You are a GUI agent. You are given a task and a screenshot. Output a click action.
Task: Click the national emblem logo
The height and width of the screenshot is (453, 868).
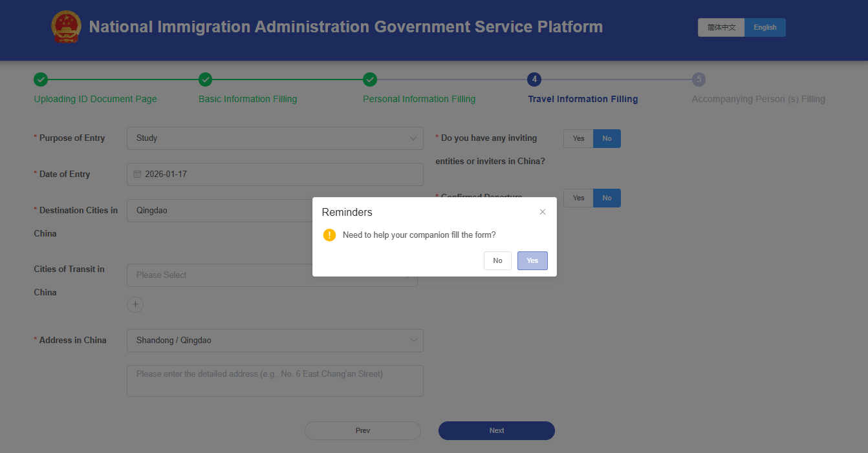click(x=65, y=27)
